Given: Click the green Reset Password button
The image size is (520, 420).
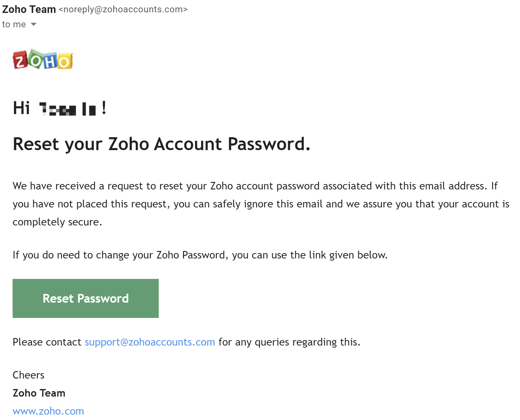Looking at the screenshot, I should [86, 298].
